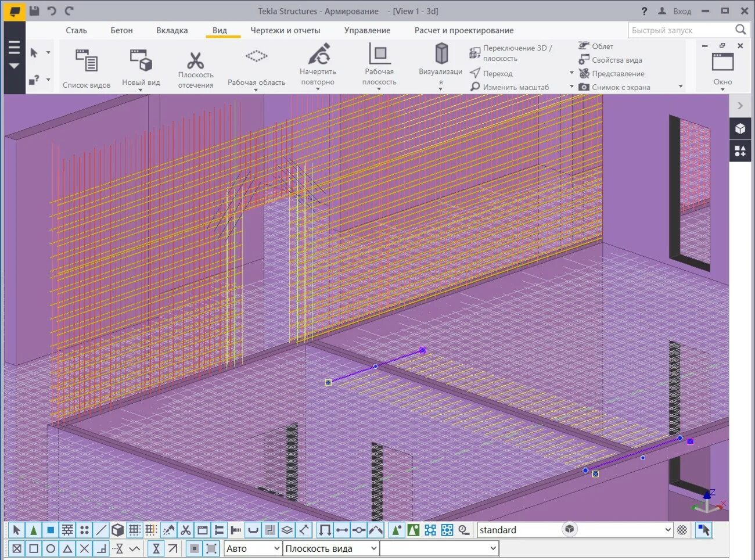The width and height of the screenshot is (755, 560).
Task: Open the Плоскость отсечения tool
Action: (x=195, y=66)
